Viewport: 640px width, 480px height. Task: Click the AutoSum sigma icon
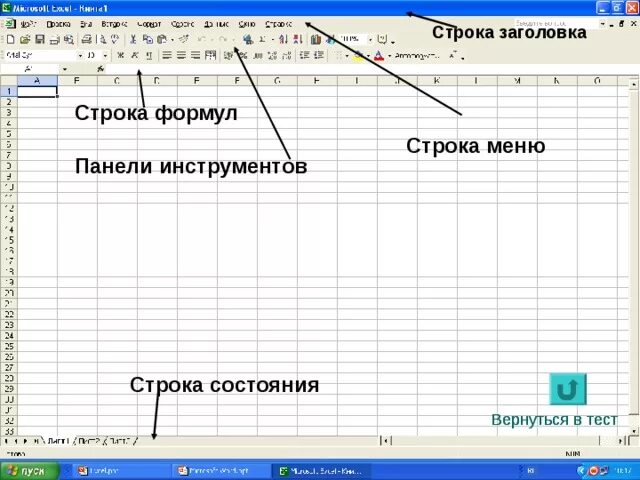point(262,40)
